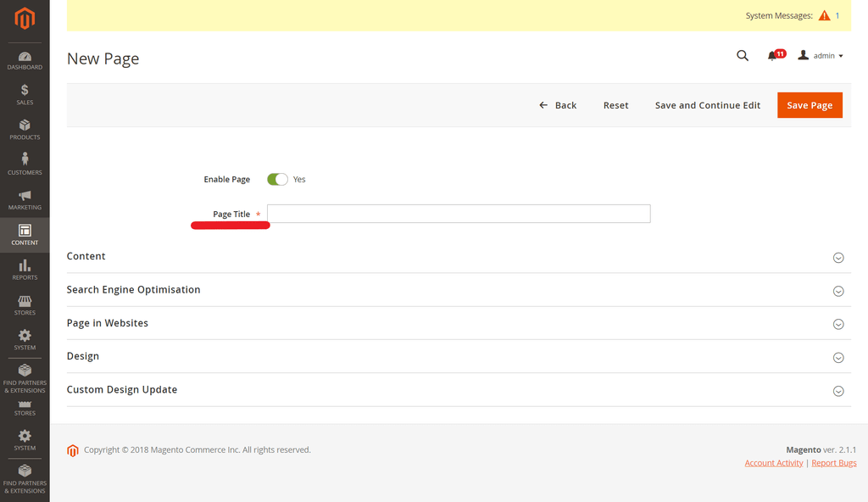The height and width of the screenshot is (502, 868).
Task: Click the 'Enable Page' label
Action: click(x=227, y=179)
